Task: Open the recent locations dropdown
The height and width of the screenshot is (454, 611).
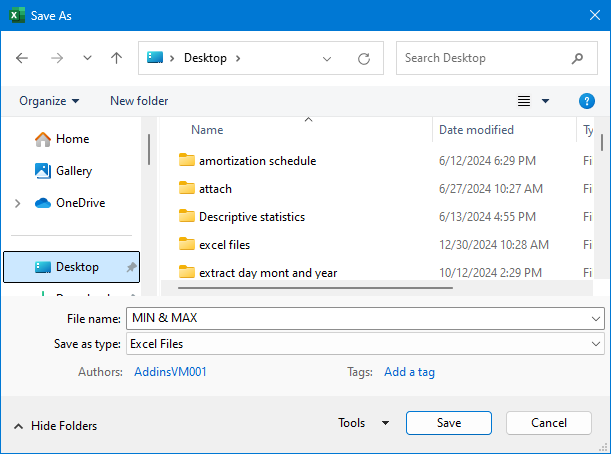Action: tap(87, 58)
